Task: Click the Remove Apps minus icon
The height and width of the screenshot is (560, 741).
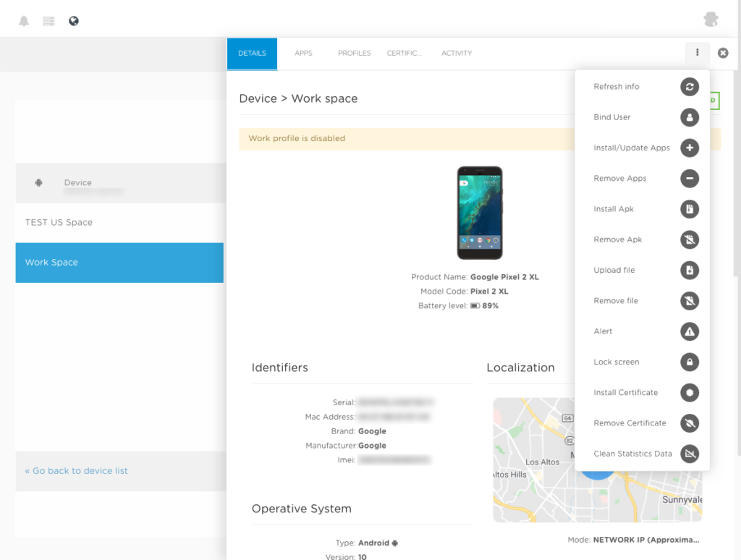Action: pyautogui.click(x=690, y=179)
